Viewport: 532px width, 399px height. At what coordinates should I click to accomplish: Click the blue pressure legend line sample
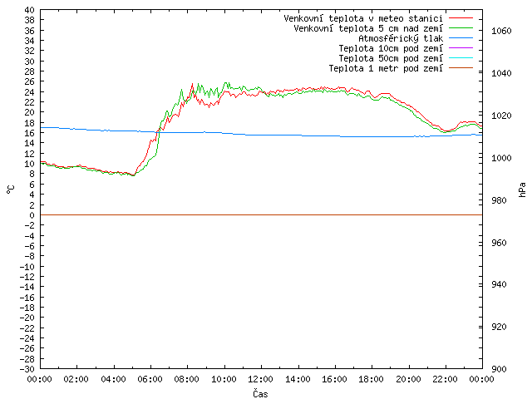pyautogui.click(x=461, y=38)
